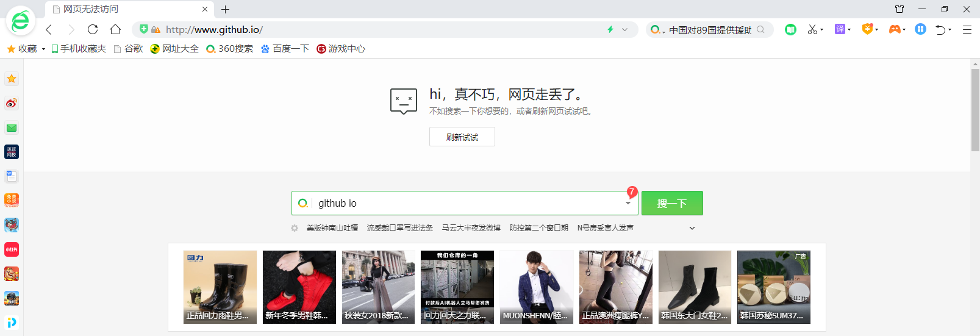Click the 刷新试试 button
980x336 pixels.
point(462,137)
